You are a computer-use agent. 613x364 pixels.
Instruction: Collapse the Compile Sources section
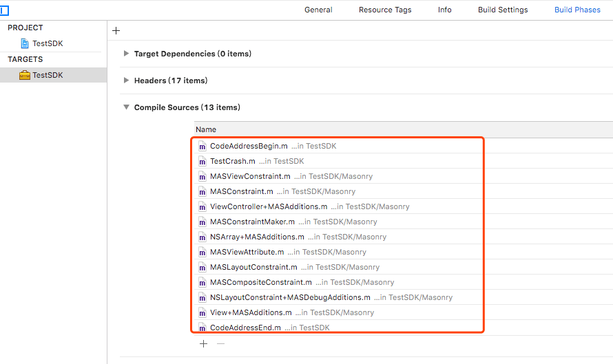coord(126,107)
